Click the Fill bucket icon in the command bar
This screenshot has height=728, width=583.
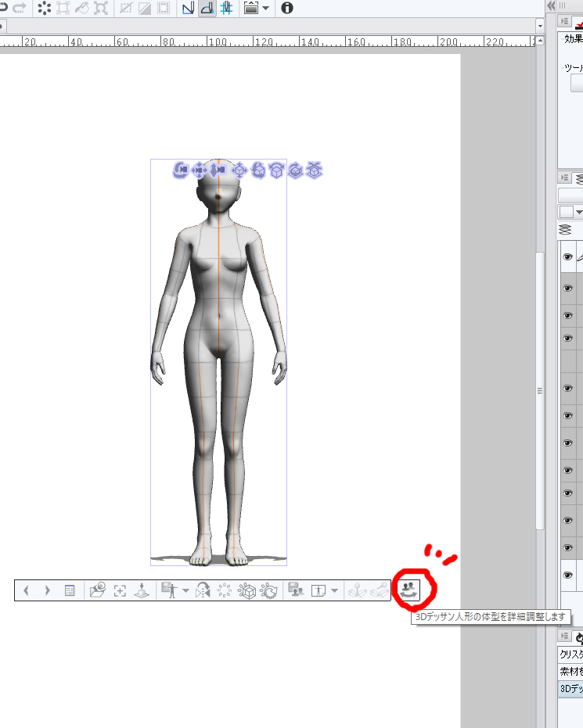click(x=81, y=8)
